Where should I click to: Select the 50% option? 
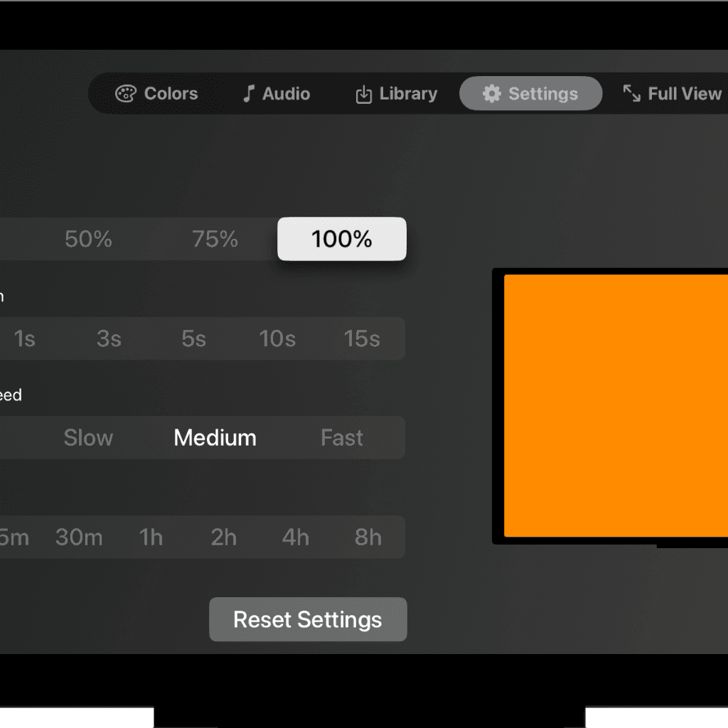(88, 240)
